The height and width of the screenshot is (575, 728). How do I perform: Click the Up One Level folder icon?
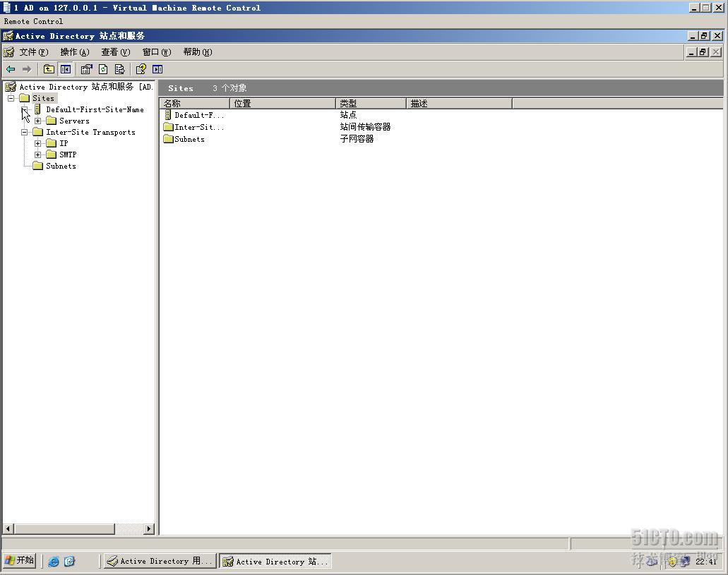pyautogui.click(x=49, y=69)
